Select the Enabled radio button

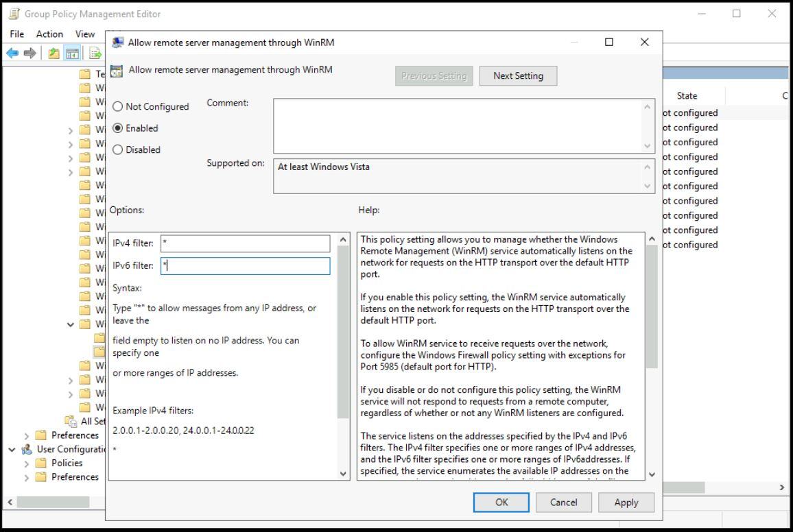117,128
